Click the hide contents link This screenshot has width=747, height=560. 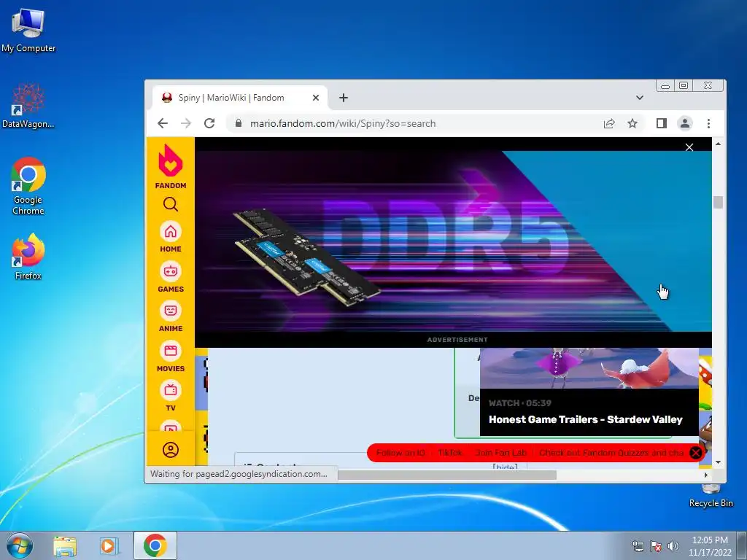(x=505, y=467)
